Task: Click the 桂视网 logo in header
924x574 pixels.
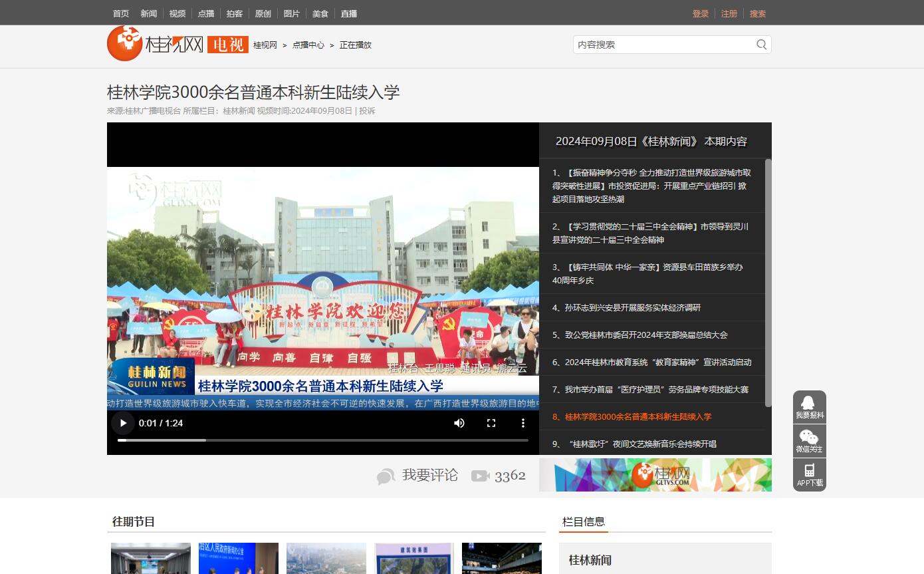Action: [x=154, y=44]
